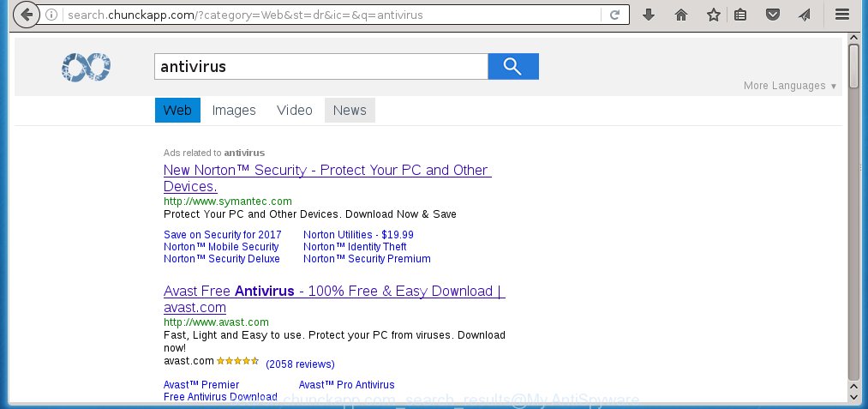Open Save on Security for 2017 link
868x409 pixels.
pyautogui.click(x=223, y=234)
